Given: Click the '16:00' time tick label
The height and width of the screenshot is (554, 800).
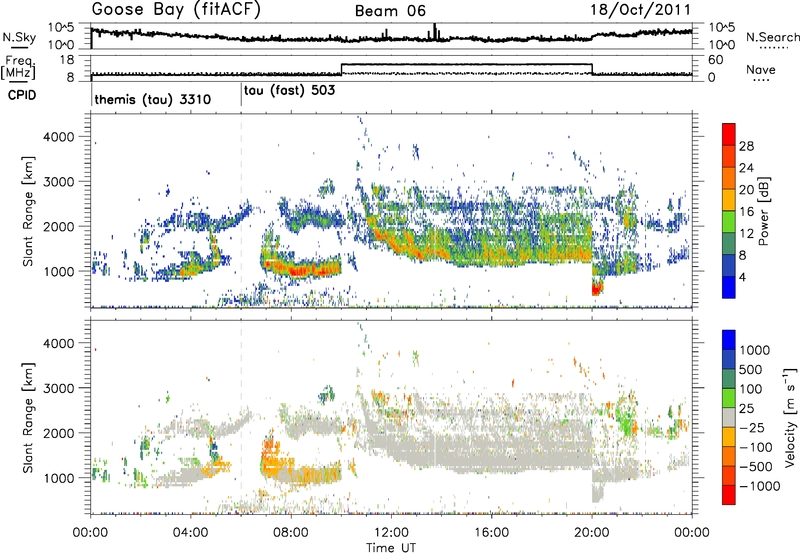Looking at the screenshot, I should tap(491, 533).
